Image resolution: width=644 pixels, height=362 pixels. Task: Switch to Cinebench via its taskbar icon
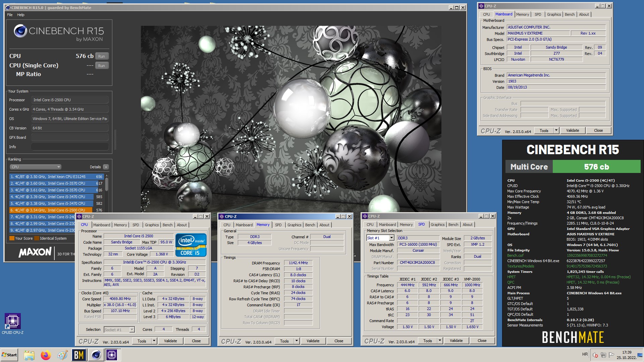click(x=96, y=355)
